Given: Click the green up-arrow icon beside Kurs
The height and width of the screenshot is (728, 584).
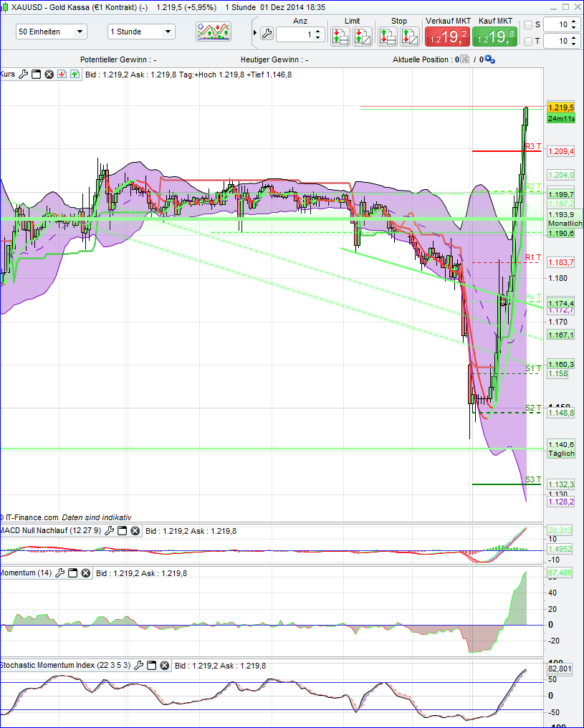Looking at the screenshot, I should 75,74.
